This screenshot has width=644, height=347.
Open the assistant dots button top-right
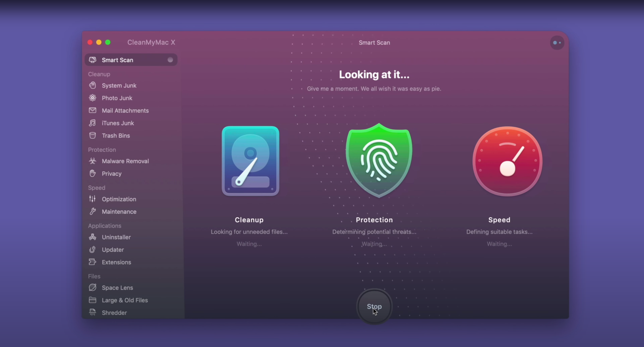557,43
